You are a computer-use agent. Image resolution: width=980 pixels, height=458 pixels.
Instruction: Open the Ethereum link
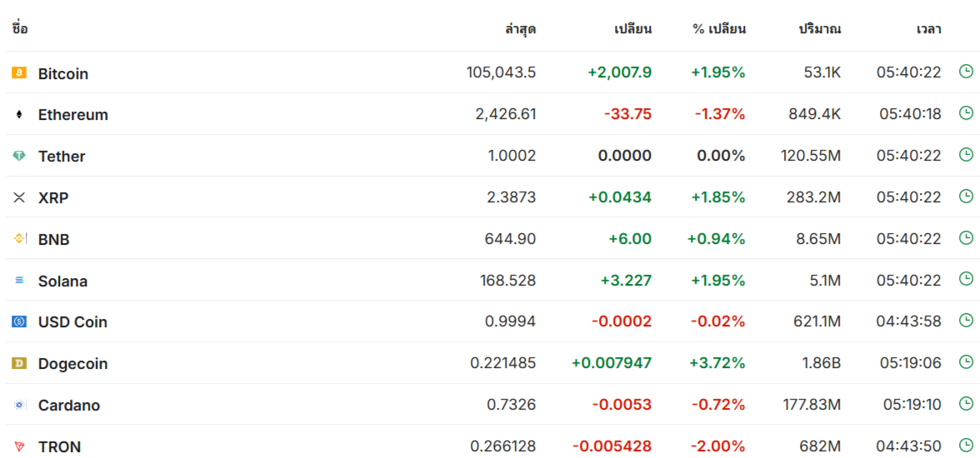pos(73,115)
